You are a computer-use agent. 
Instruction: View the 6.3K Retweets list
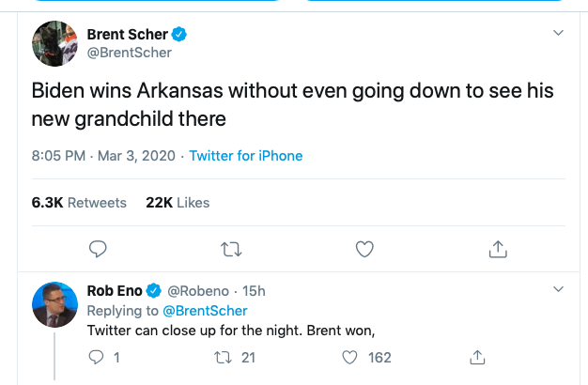point(79,202)
